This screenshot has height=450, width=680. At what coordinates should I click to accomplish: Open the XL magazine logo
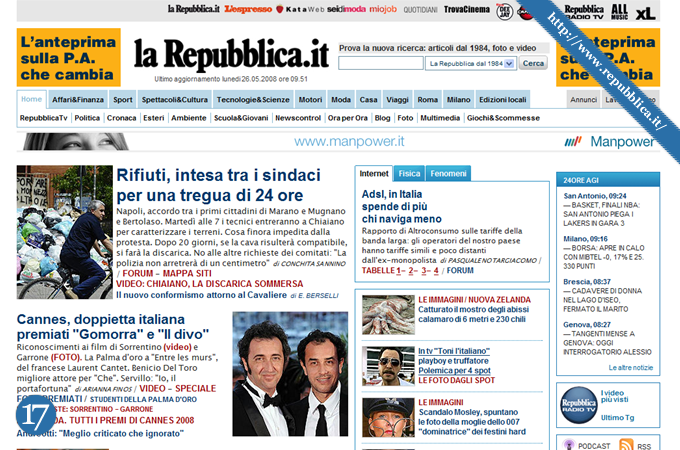tap(645, 13)
